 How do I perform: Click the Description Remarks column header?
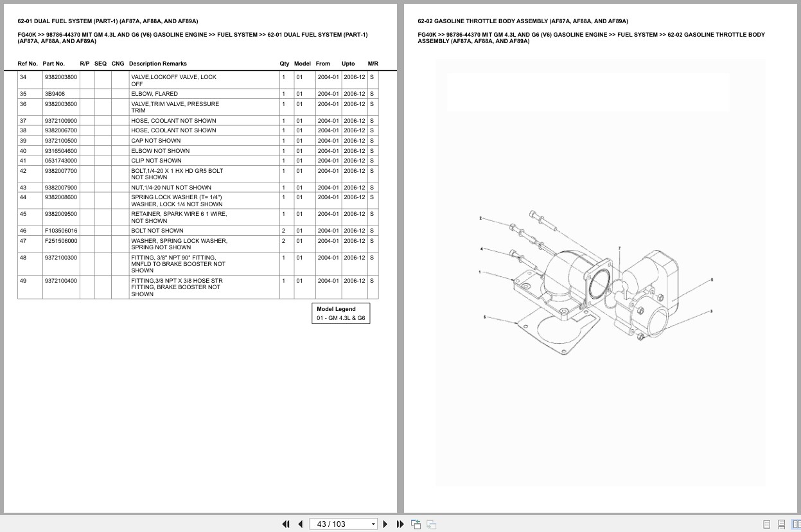point(158,64)
